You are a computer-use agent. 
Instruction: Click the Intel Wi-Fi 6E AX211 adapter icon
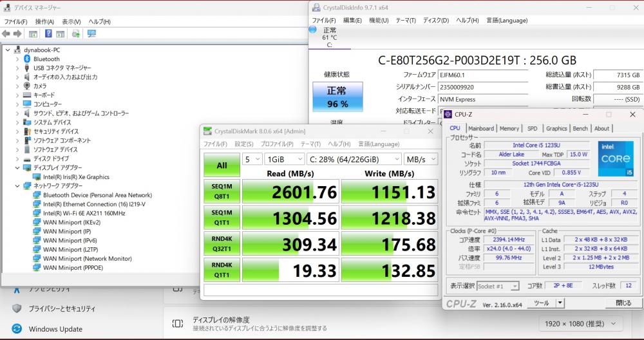click(x=37, y=214)
